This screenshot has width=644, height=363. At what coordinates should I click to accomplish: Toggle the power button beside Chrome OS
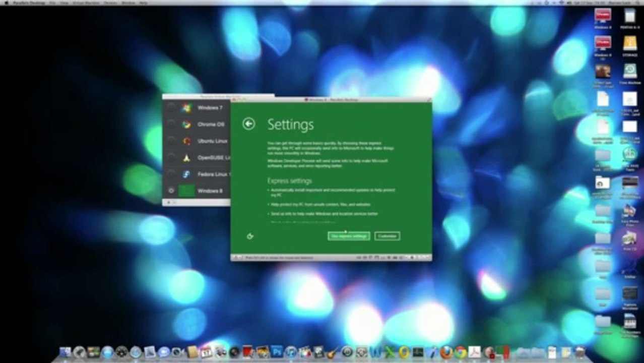click(x=171, y=125)
